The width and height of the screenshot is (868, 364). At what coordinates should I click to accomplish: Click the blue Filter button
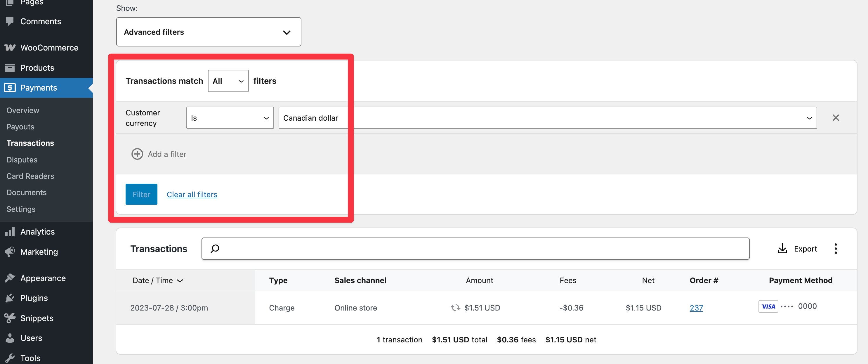(141, 194)
